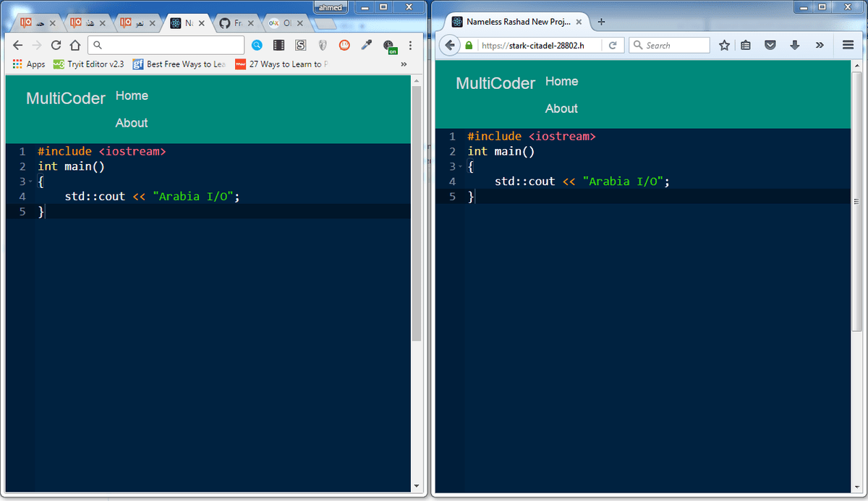The image size is (868, 501).
Task: Collapse the code fold at line 3 in Firefox
Action: coord(461,167)
